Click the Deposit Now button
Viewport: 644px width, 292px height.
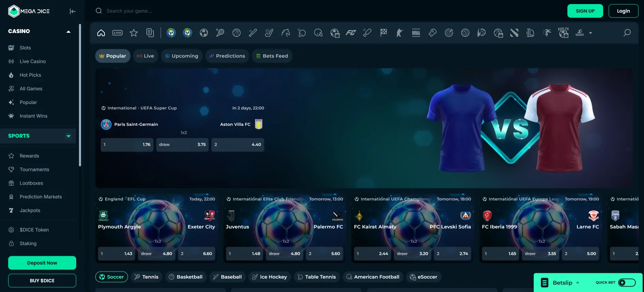click(x=42, y=263)
